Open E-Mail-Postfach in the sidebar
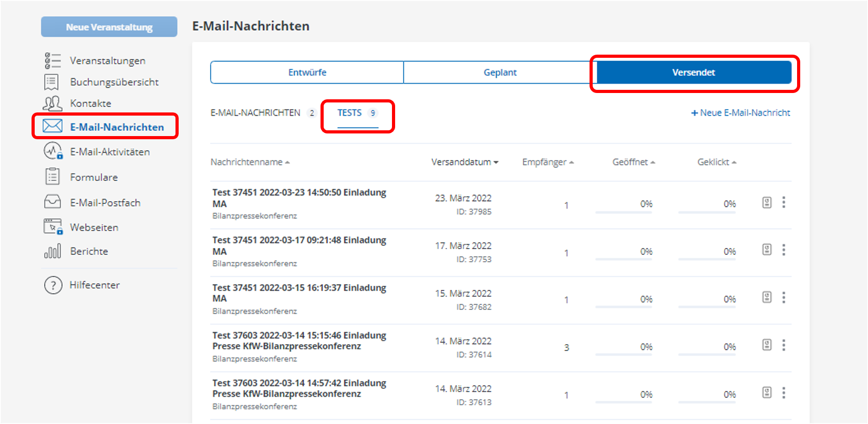The width and height of the screenshot is (868, 424). point(105,202)
